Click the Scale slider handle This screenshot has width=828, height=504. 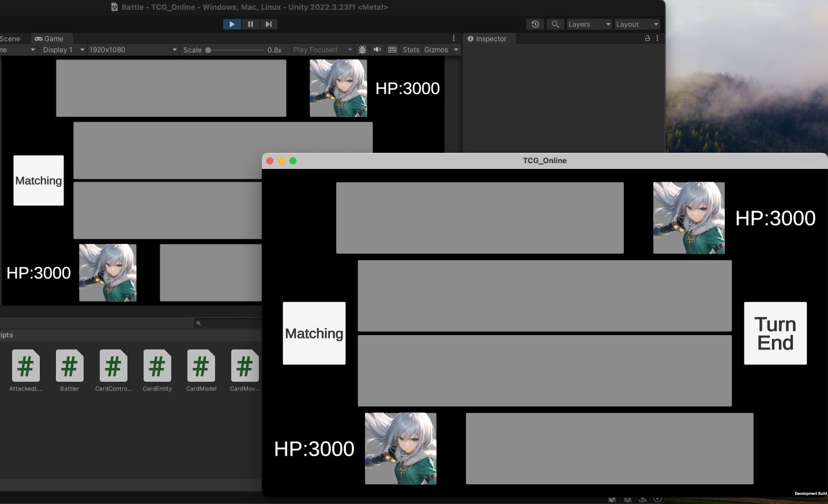coord(208,50)
